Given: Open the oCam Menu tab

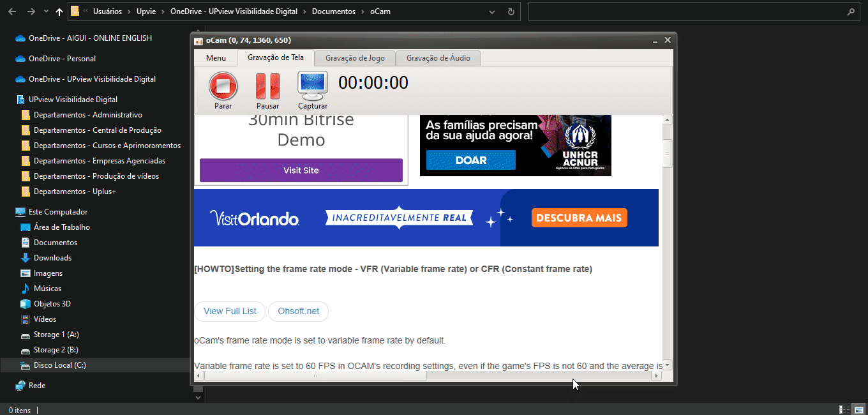Looking at the screenshot, I should pos(216,58).
